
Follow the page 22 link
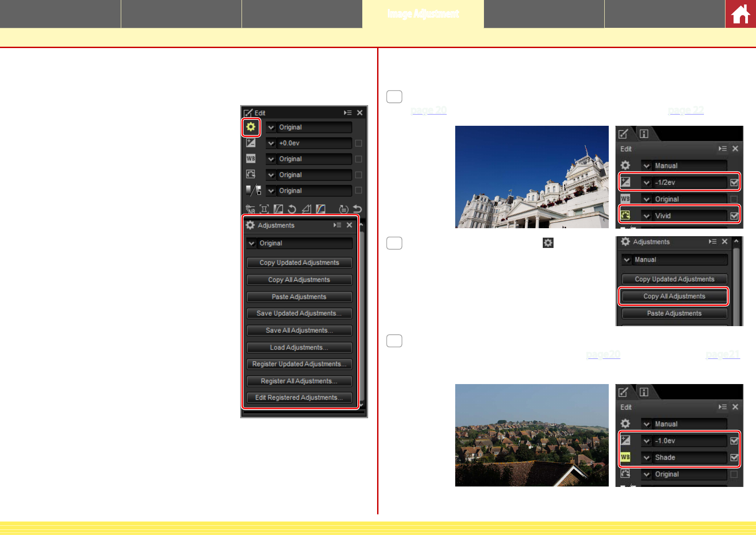686,110
